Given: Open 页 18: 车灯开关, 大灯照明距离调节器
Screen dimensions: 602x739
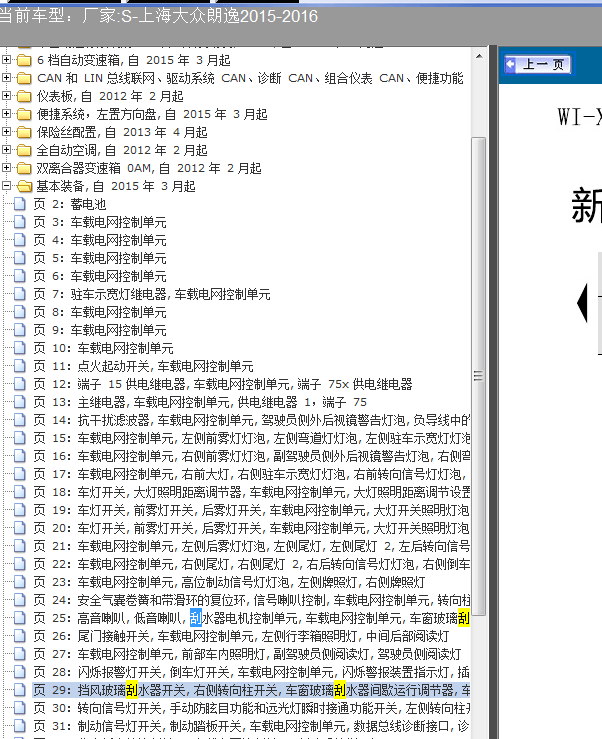Looking at the screenshot, I should point(251,492).
